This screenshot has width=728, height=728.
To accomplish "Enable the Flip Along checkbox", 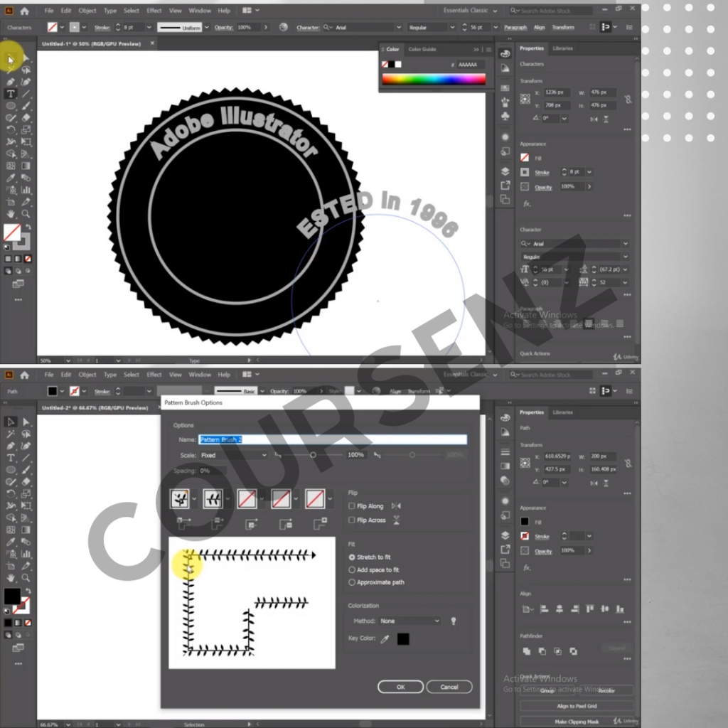I will (x=351, y=506).
